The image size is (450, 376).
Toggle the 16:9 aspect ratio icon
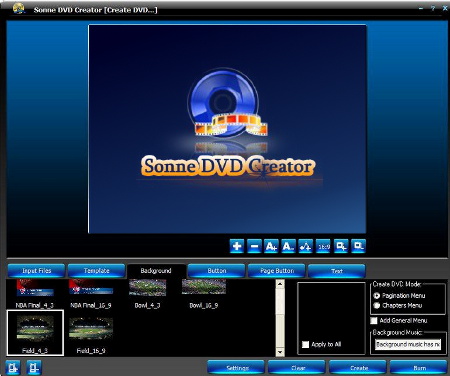(323, 246)
